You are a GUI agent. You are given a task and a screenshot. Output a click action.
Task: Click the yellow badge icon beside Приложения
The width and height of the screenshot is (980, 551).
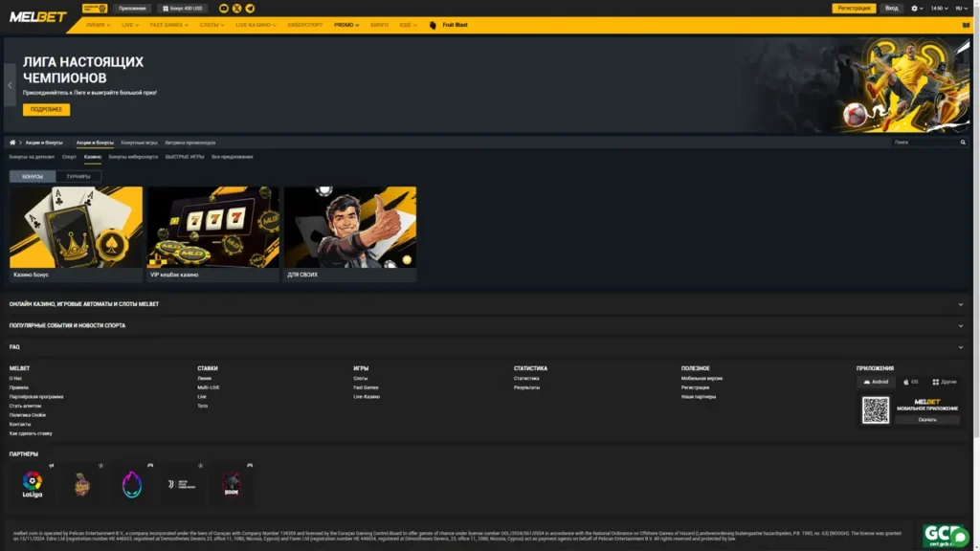pyautogui.click(x=95, y=8)
